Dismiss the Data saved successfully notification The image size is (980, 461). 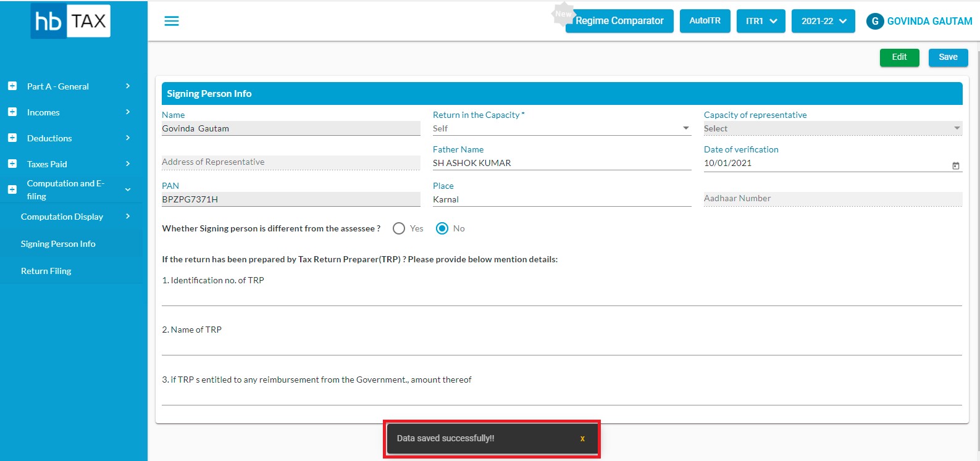click(582, 439)
